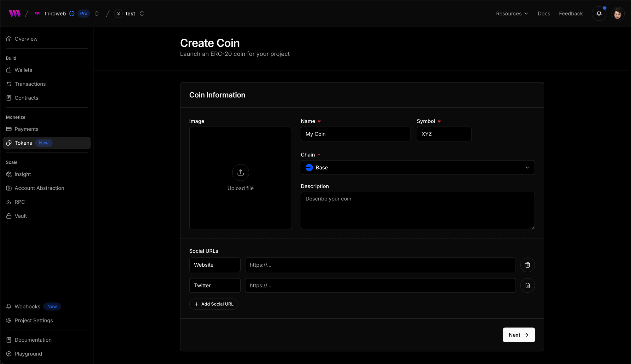Select Website platform field
This screenshot has height=364, width=631.
coord(215,265)
